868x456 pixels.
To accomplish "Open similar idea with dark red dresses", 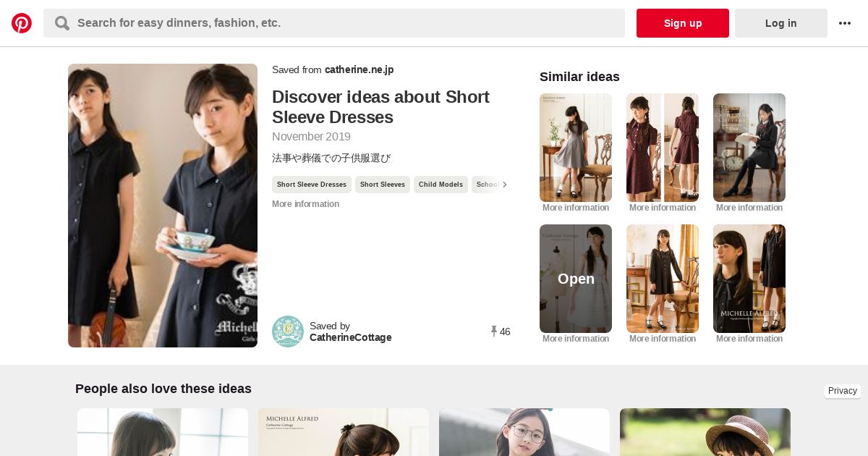I will pyautogui.click(x=663, y=148).
